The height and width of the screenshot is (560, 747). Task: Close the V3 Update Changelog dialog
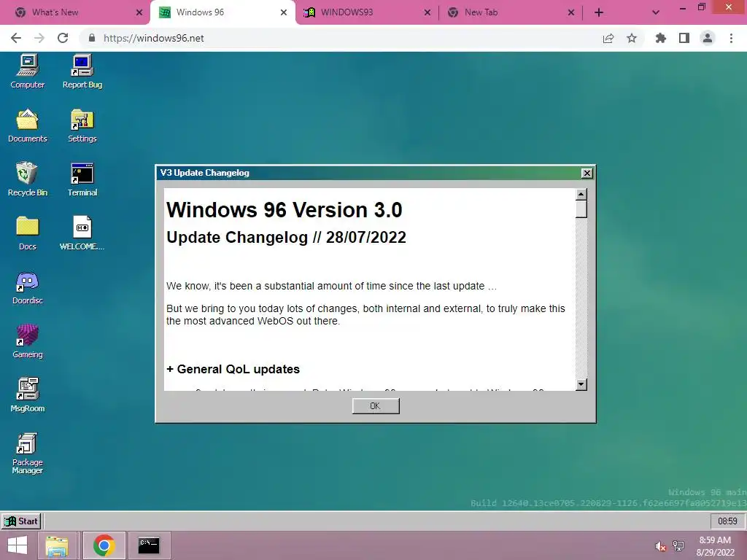pyautogui.click(x=587, y=174)
